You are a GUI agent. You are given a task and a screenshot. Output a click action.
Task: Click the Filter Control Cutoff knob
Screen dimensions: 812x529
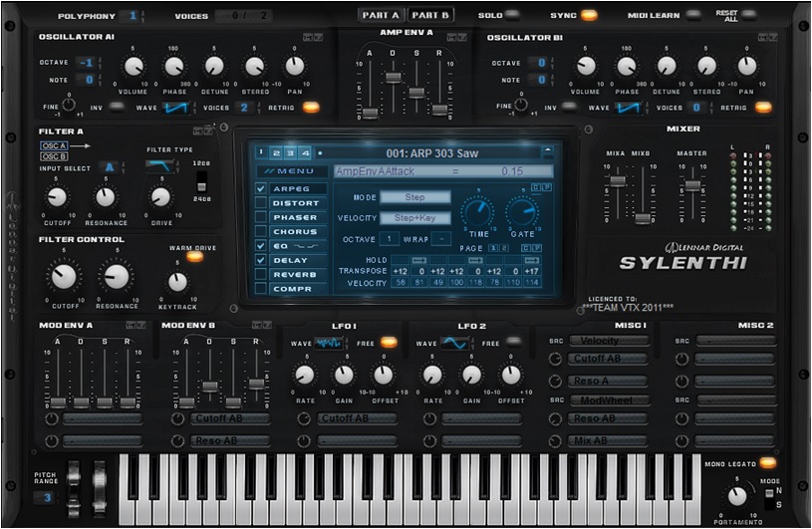pos(63,278)
